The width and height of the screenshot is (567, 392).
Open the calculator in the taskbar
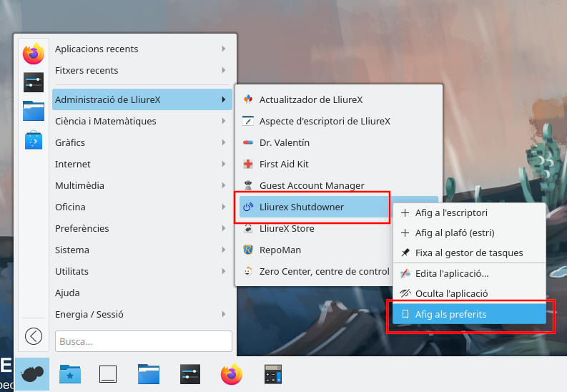[273, 374]
